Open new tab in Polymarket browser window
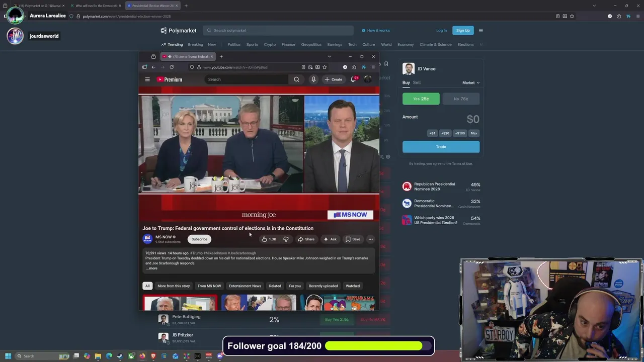The width and height of the screenshot is (644, 362). 186,6
